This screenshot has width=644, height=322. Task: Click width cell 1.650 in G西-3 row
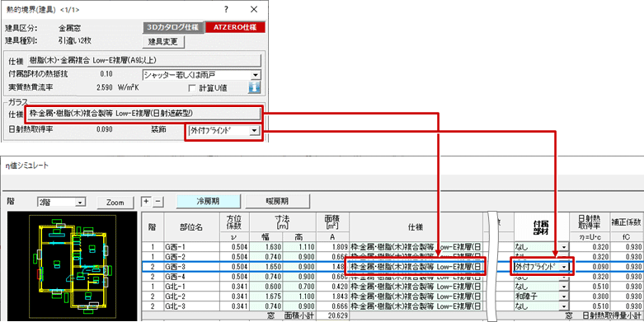click(x=266, y=267)
